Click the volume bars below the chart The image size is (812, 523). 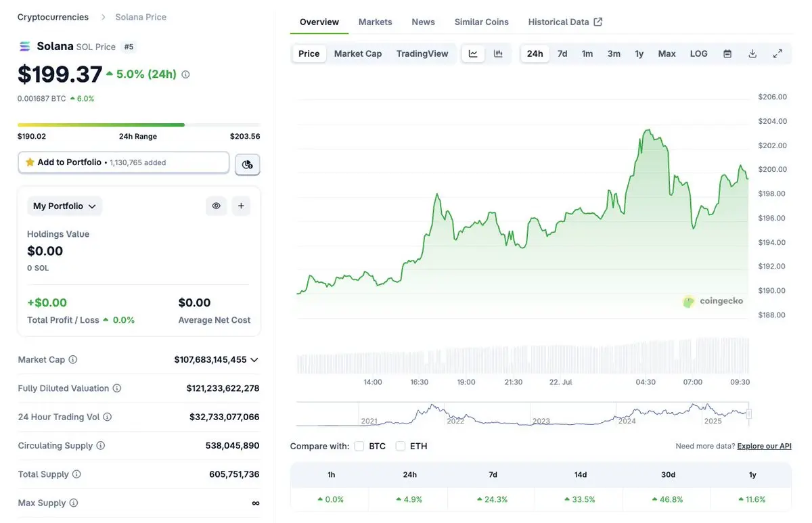pyautogui.click(x=522, y=355)
